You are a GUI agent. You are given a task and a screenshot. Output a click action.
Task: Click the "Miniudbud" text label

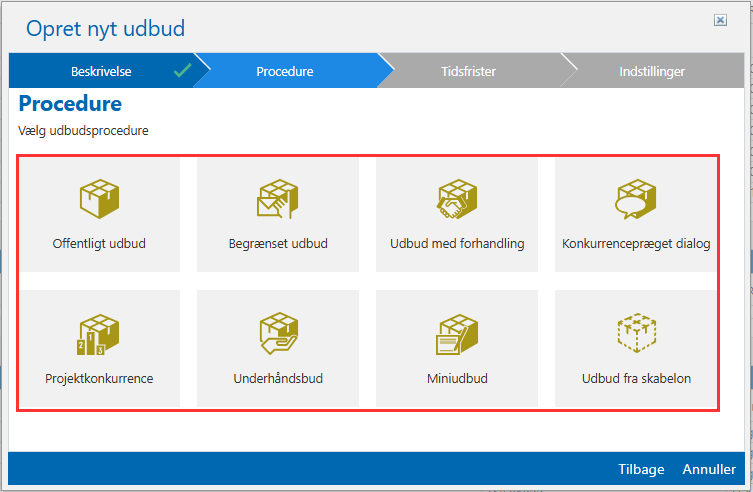(457, 379)
